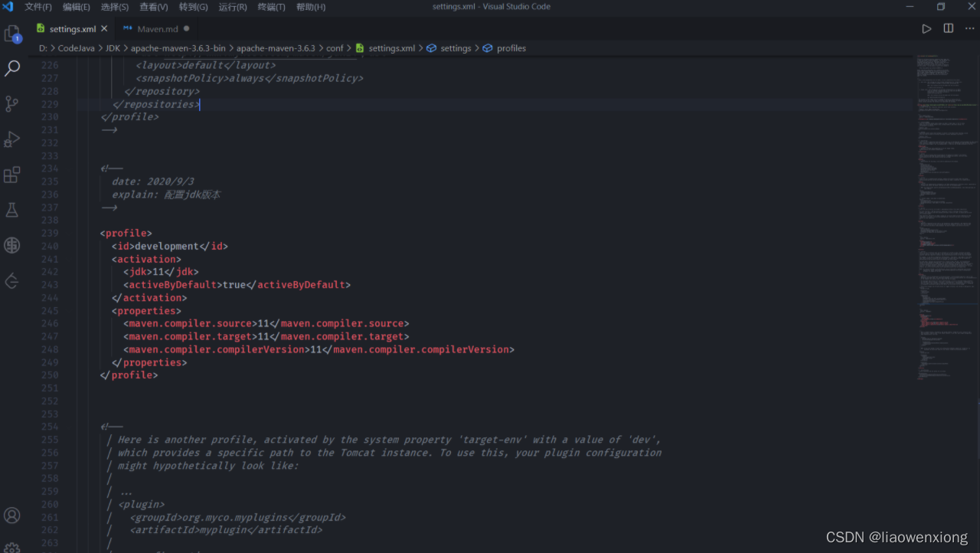Open the Extensions view
The height and width of the screenshot is (553, 980).
pos(12,175)
